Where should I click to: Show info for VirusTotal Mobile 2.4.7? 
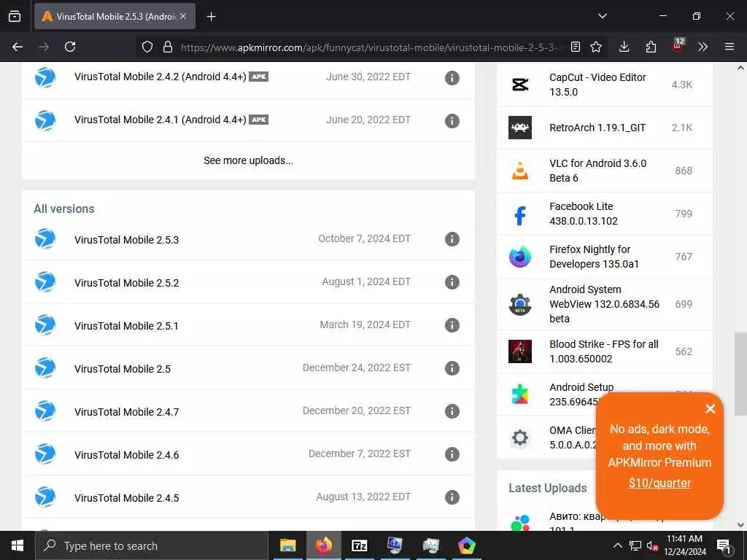click(452, 411)
